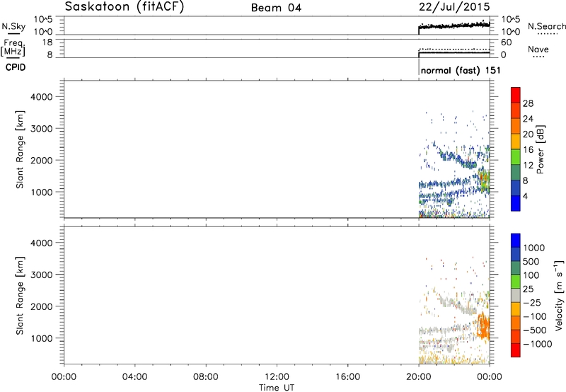The width and height of the screenshot is (566, 392).
Task: Click the gray segment of Velocity color bar
Action: (516, 296)
